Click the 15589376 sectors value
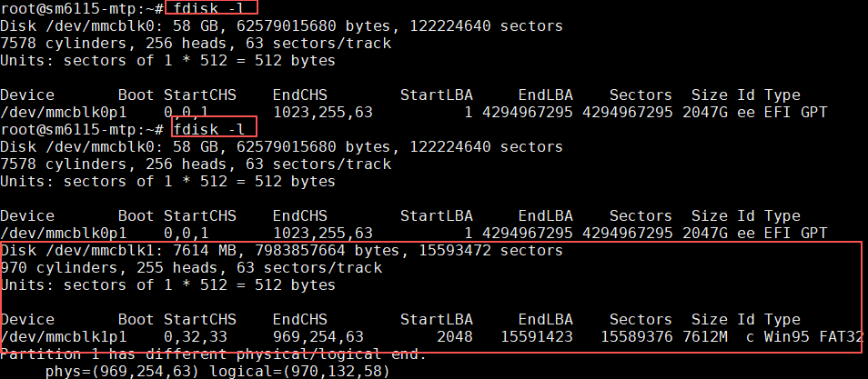 click(636, 336)
